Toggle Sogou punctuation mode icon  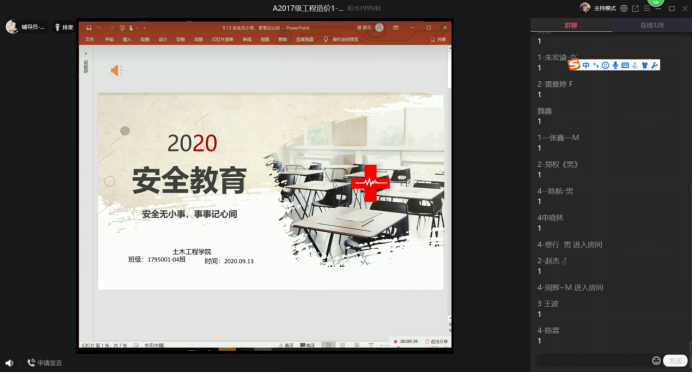point(596,65)
